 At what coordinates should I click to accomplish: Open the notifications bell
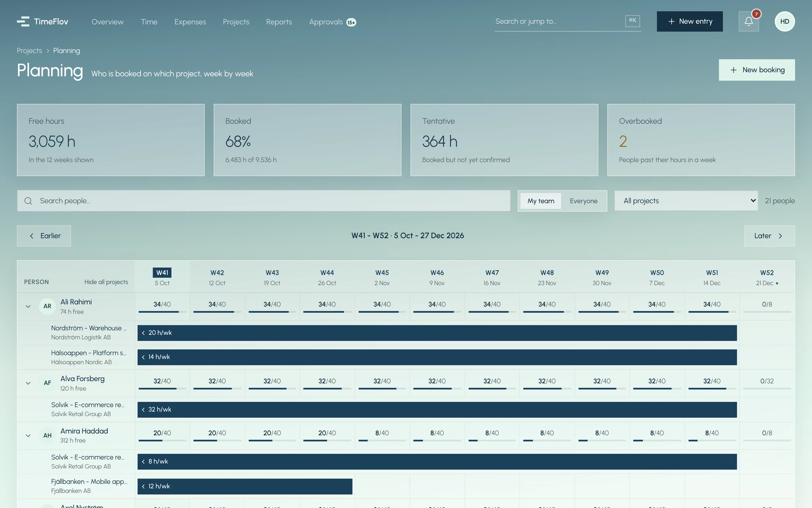click(x=749, y=21)
